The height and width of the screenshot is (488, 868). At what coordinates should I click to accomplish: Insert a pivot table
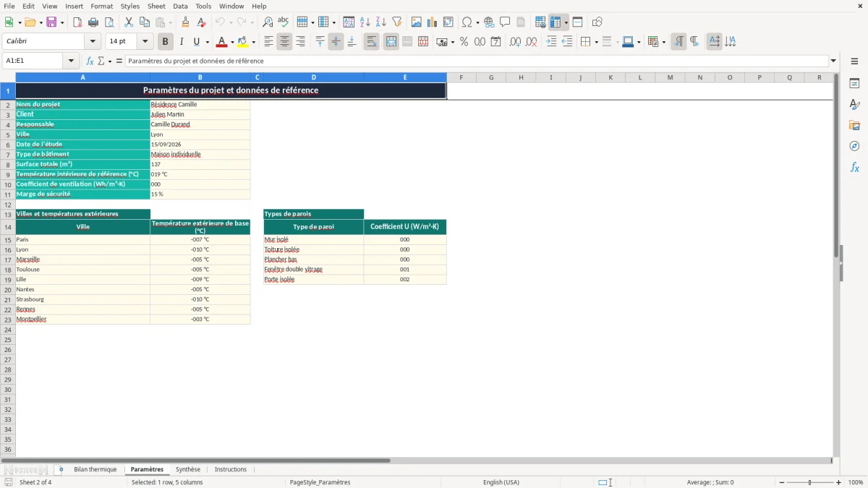(448, 22)
